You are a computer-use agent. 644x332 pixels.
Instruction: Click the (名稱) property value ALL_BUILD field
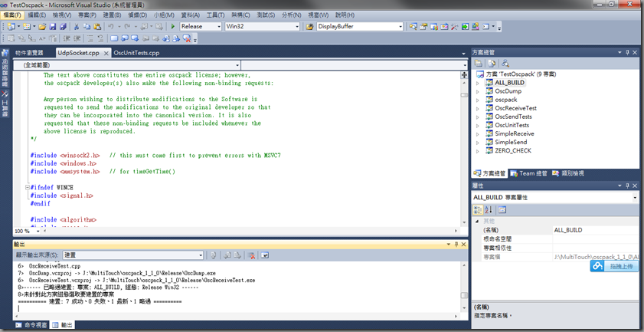(594, 230)
